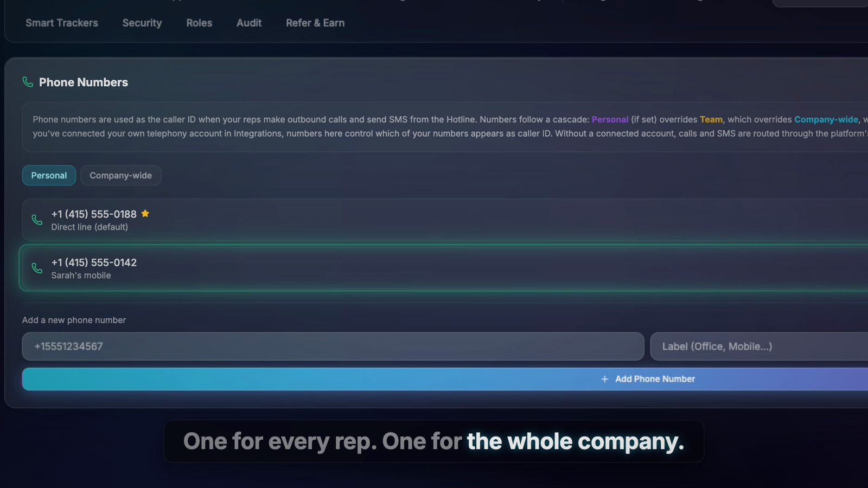The image size is (868, 488).
Task: Select the Personal numbers filter
Action: [x=49, y=175]
